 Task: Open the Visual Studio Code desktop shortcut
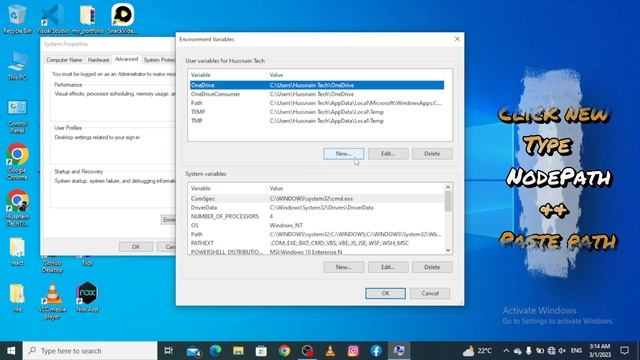pos(52,18)
